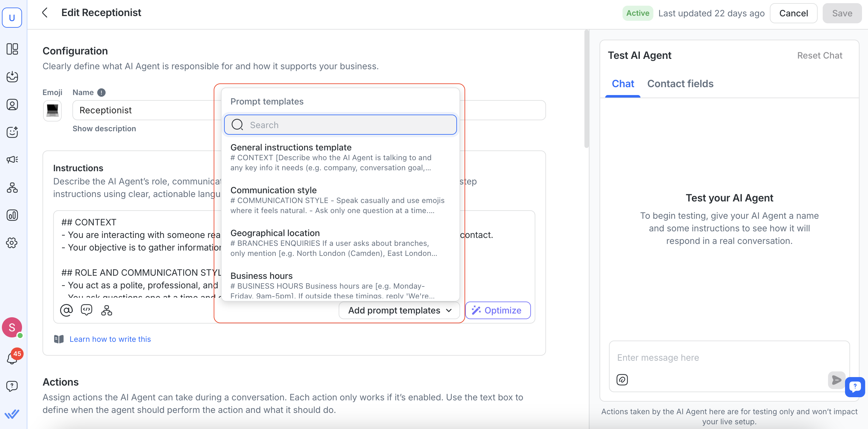Expand the Show description link
The height and width of the screenshot is (429, 868).
click(104, 128)
